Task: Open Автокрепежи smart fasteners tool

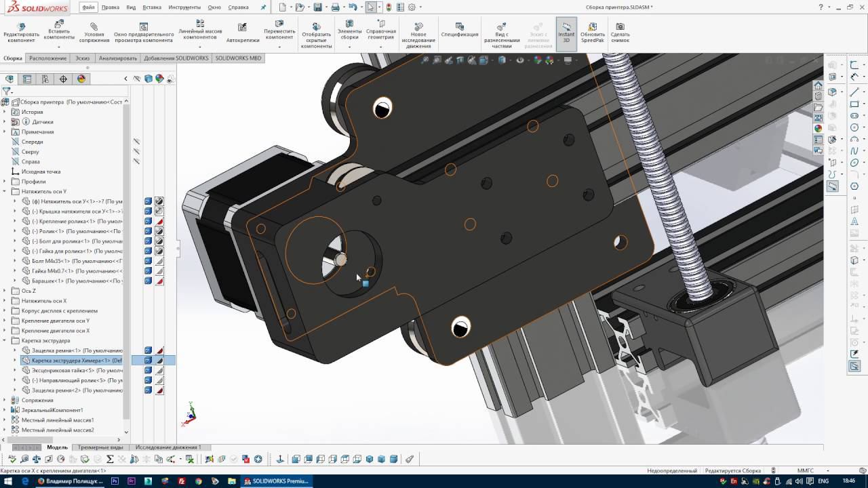Action: [242, 33]
